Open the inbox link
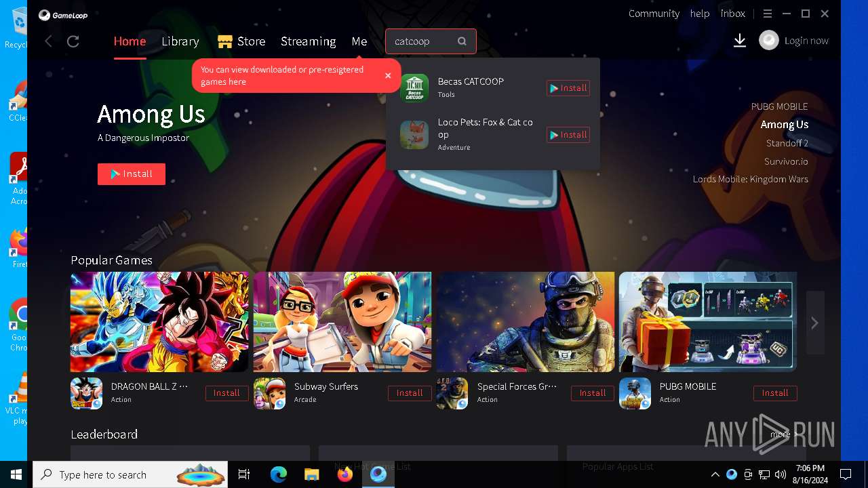 733,14
